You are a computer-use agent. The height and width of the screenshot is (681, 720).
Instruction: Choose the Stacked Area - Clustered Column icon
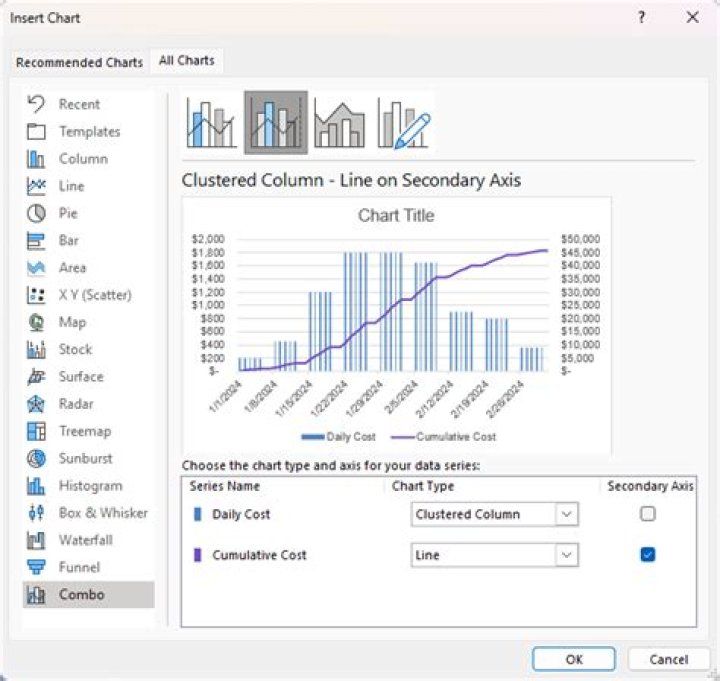coord(339,123)
